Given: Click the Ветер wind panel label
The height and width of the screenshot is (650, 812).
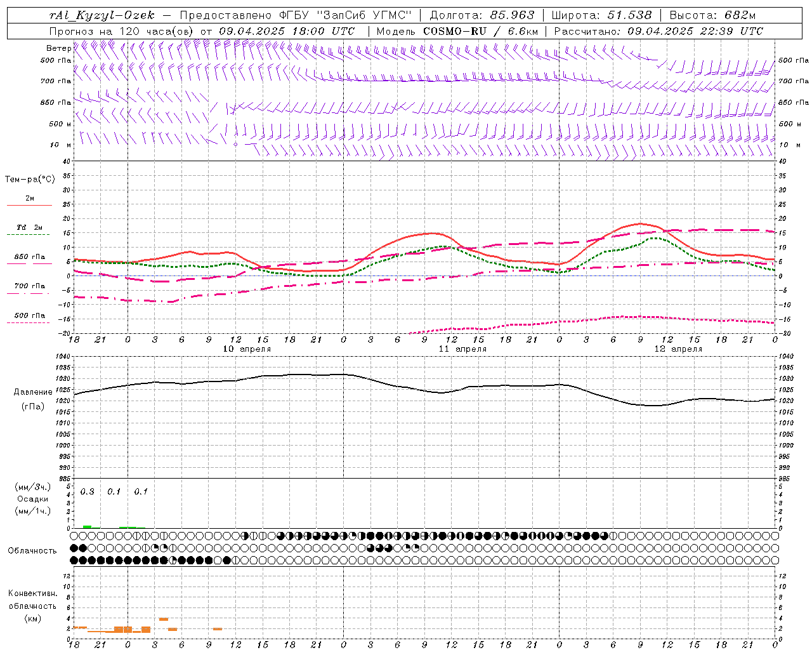Looking at the screenshot, I should pos(58,48).
